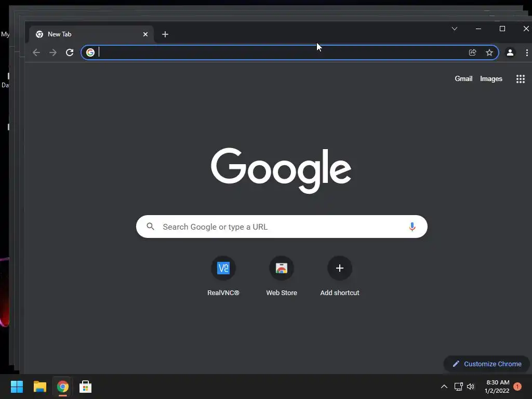Viewport: 532px width, 399px height.
Task: Open Microsoft Store from the taskbar
Action: [x=86, y=387]
